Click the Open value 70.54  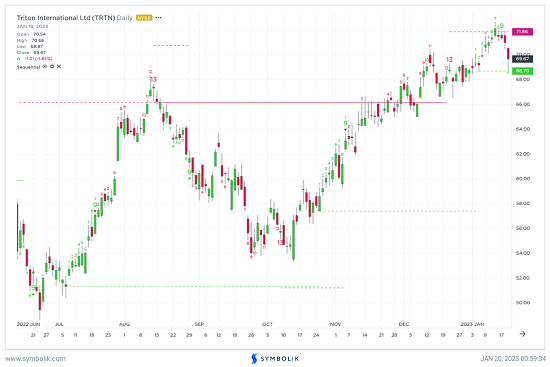pyautogui.click(x=39, y=34)
